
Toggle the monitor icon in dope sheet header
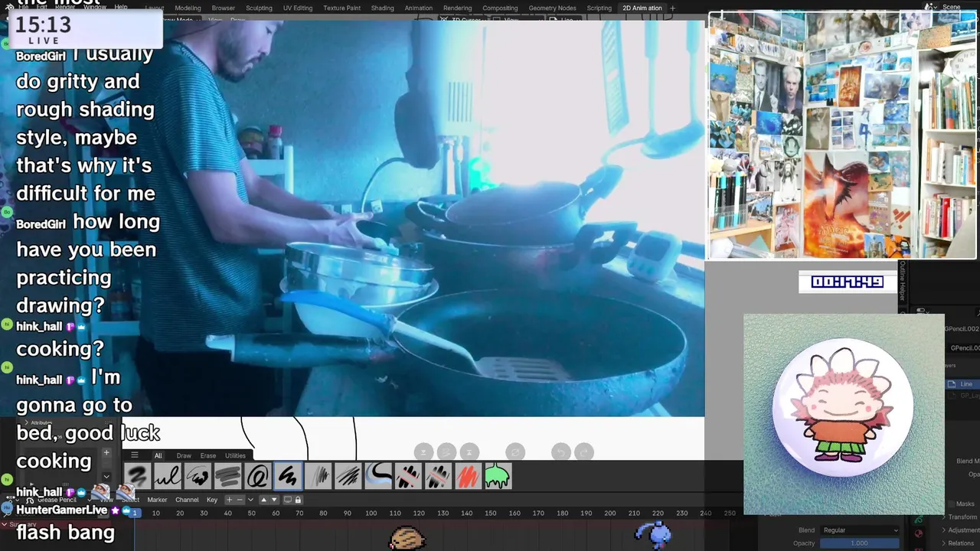click(288, 500)
